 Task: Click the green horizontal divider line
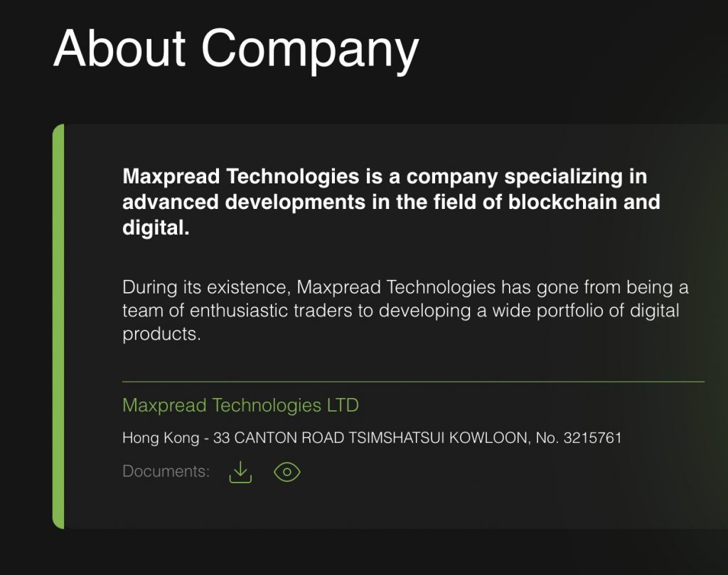click(x=413, y=382)
